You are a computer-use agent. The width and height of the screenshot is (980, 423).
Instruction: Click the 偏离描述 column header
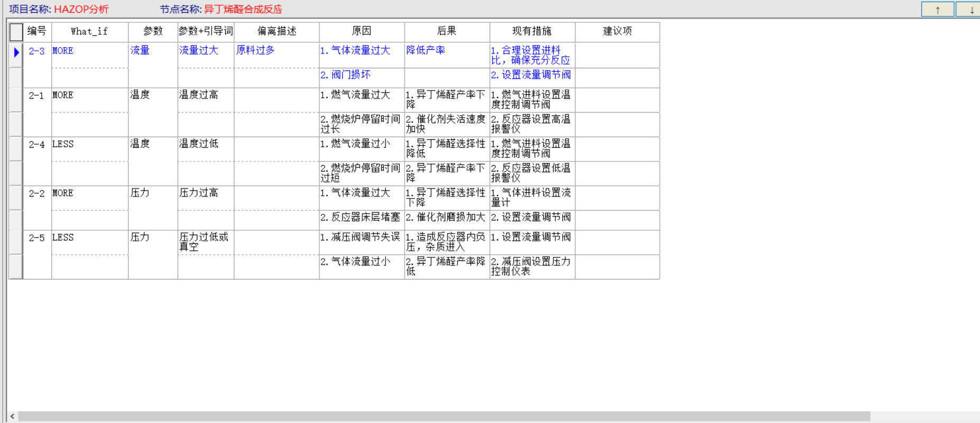pyautogui.click(x=277, y=31)
